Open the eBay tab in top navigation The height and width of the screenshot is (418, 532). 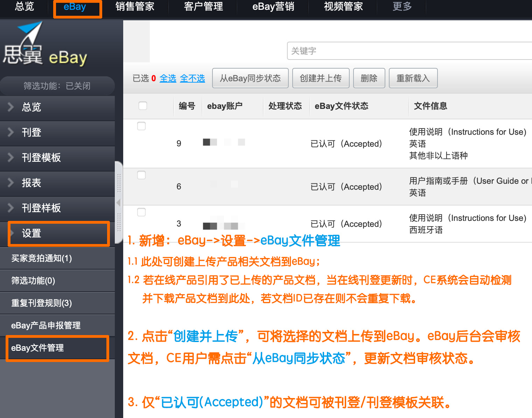click(75, 7)
